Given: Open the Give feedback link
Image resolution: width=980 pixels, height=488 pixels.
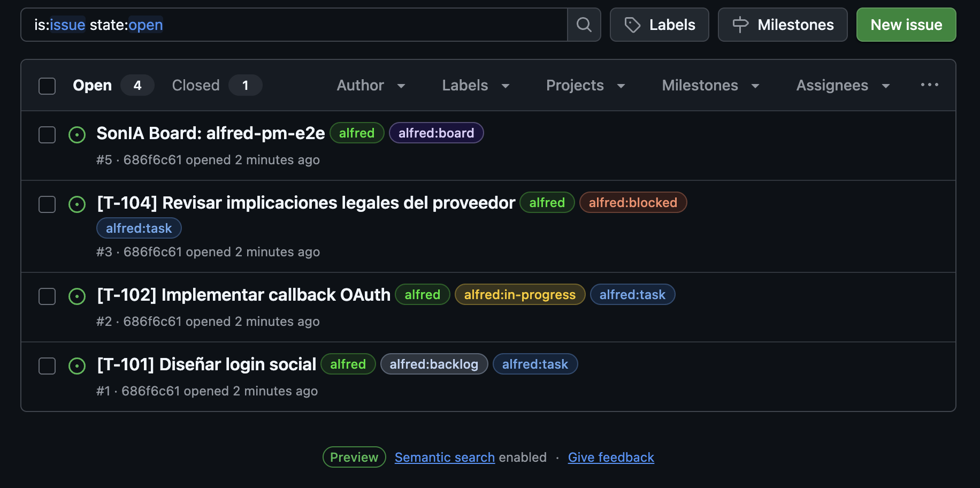Looking at the screenshot, I should (x=611, y=457).
